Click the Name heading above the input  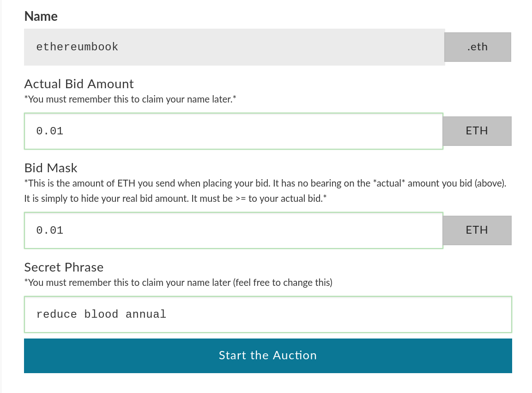41,16
